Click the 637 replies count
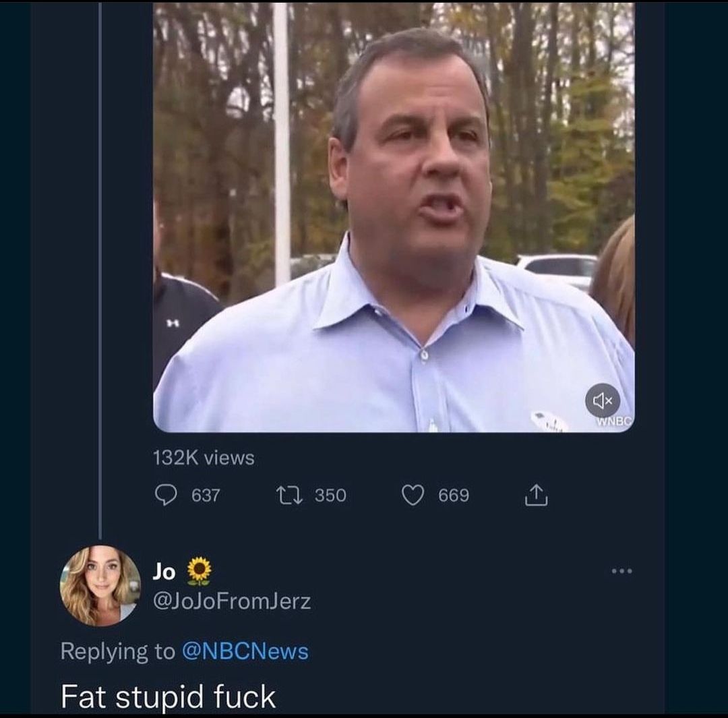The image size is (728, 718). pyautogui.click(x=206, y=495)
